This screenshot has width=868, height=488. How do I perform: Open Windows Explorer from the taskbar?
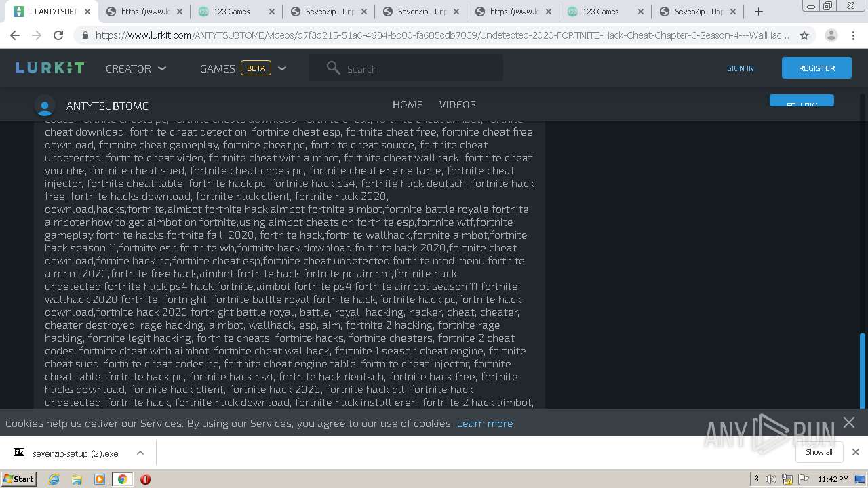[x=77, y=479]
